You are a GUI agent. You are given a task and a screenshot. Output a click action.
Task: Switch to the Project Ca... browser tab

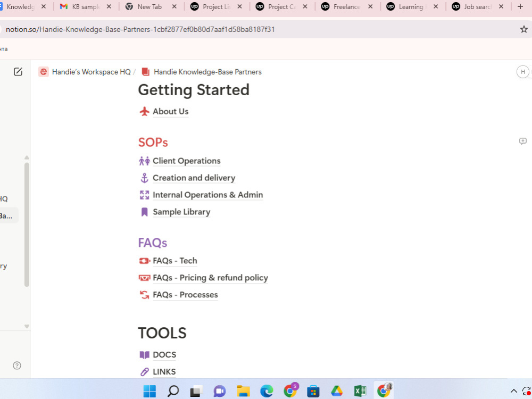pyautogui.click(x=281, y=7)
